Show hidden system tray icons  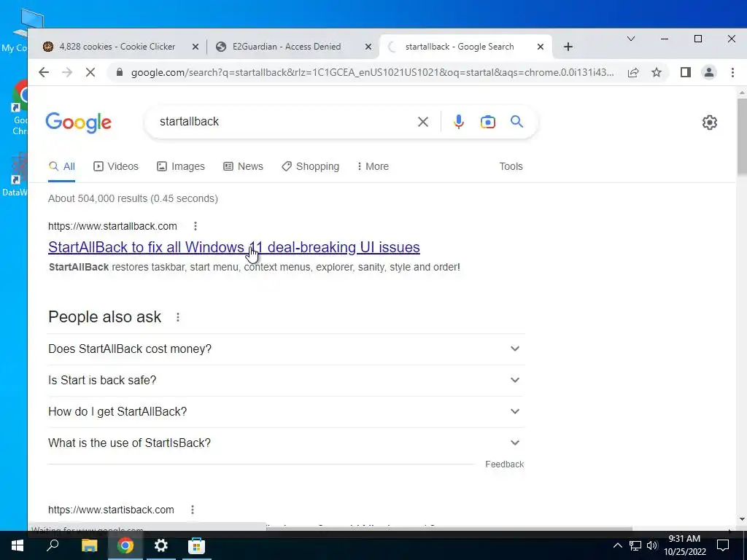point(617,545)
